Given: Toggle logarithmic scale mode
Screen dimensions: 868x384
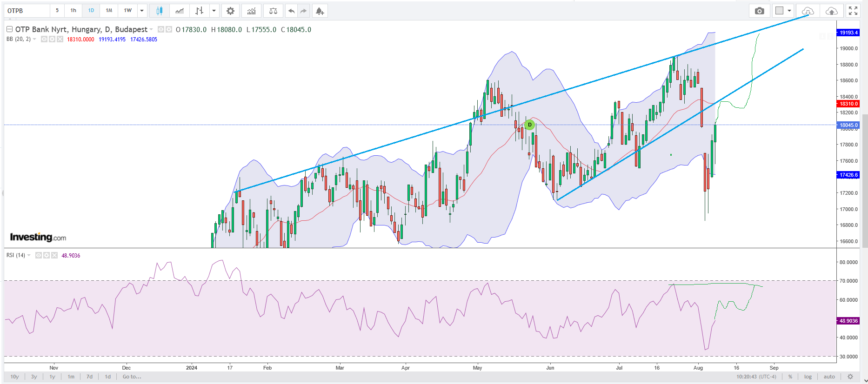Looking at the screenshot, I should pos(808,377).
